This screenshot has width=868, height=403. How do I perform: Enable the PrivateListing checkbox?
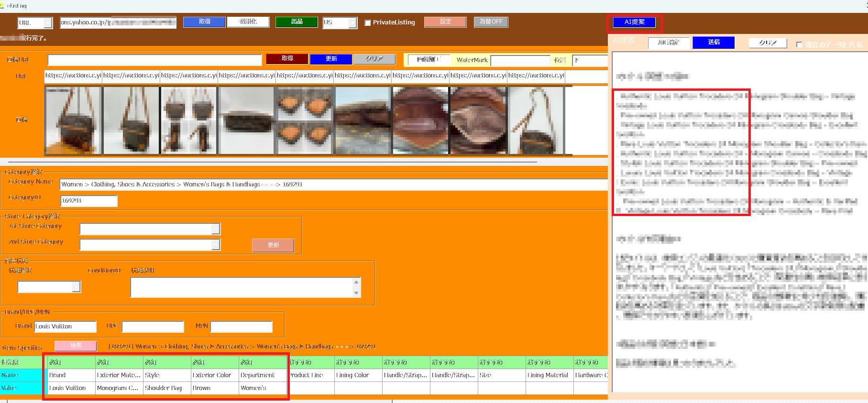click(367, 22)
